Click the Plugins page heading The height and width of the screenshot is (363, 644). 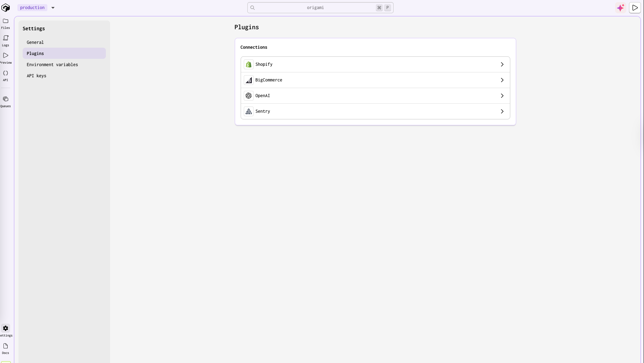pyautogui.click(x=247, y=27)
